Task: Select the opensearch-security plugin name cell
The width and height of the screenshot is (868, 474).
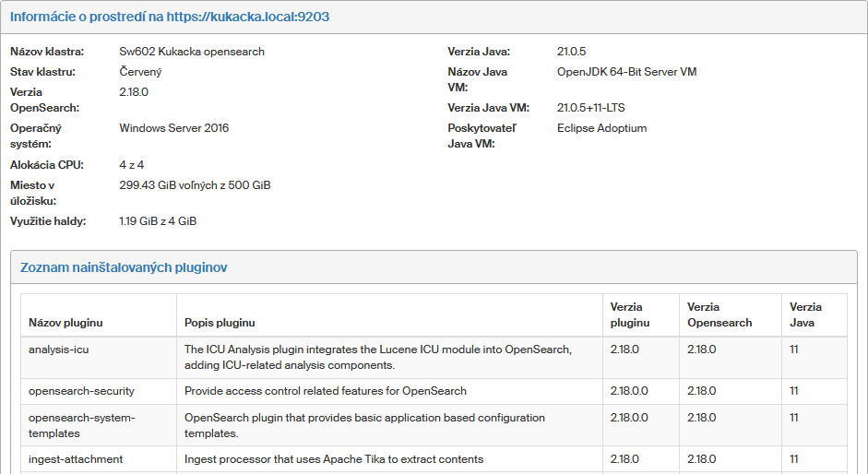Action: tap(81, 391)
